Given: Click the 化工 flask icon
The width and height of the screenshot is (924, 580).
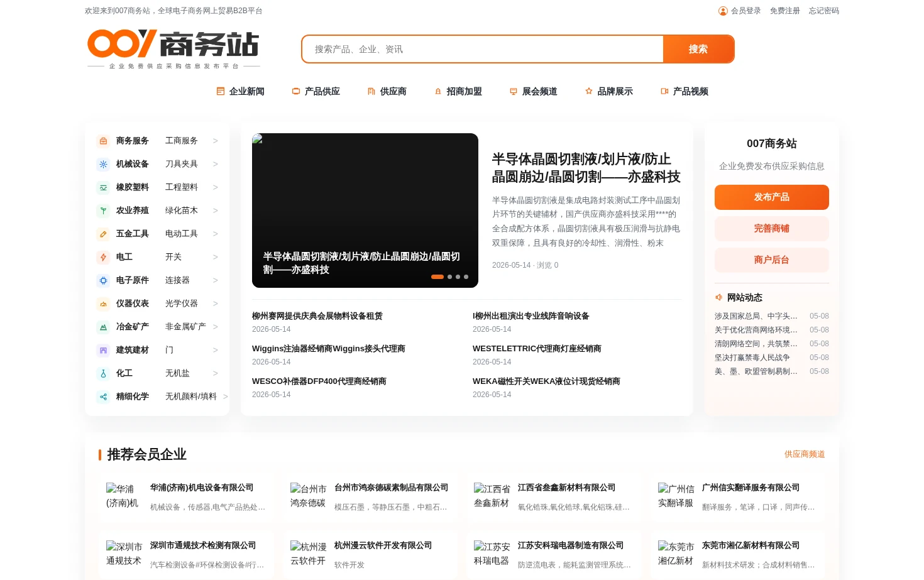Looking at the screenshot, I should (x=103, y=373).
